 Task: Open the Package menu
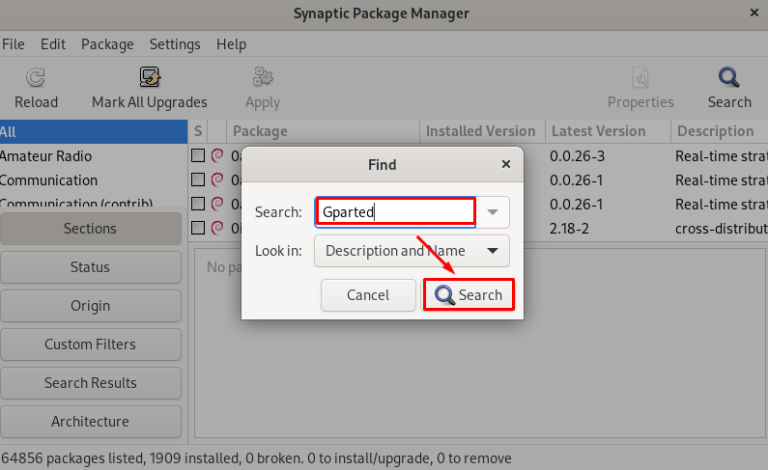(x=107, y=44)
